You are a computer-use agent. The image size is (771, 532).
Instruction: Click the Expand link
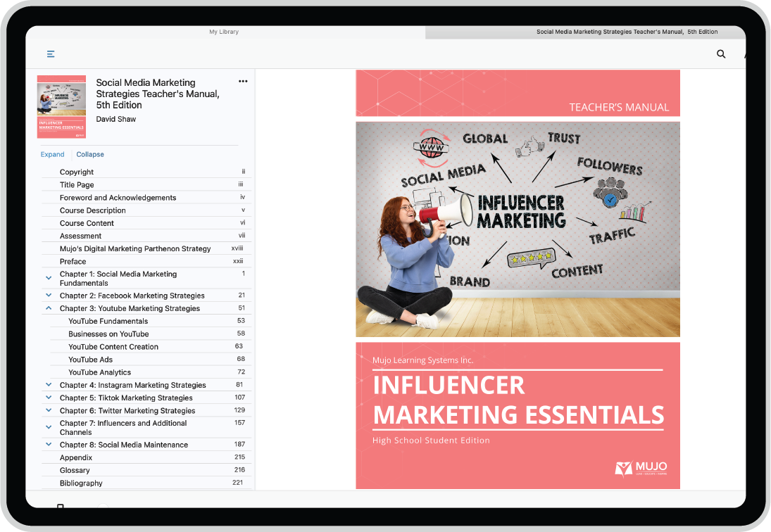click(53, 154)
